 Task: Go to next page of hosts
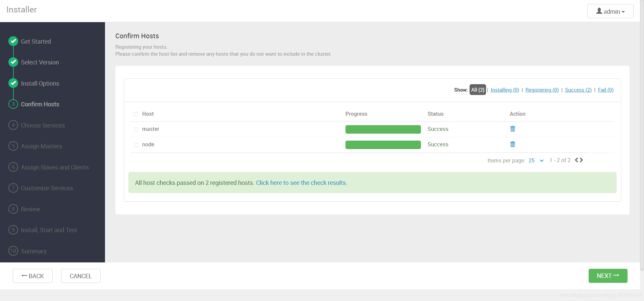click(x=581, y=160)
